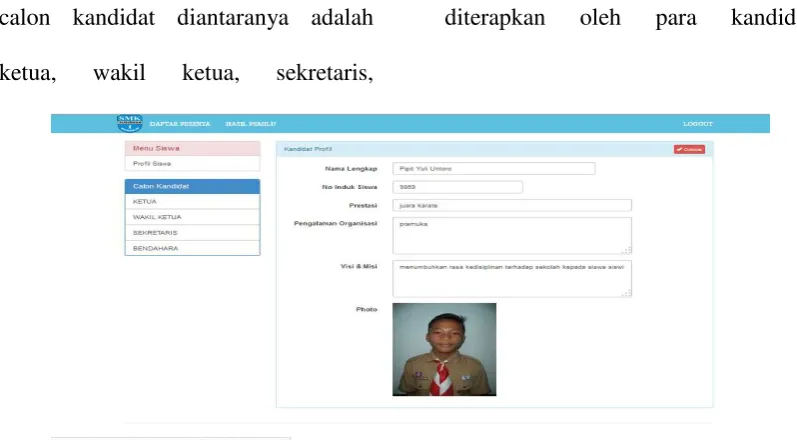Click the Kandidat Profil panel title
The height and width of the screenshot is (440, 797).
click(308, 149)
